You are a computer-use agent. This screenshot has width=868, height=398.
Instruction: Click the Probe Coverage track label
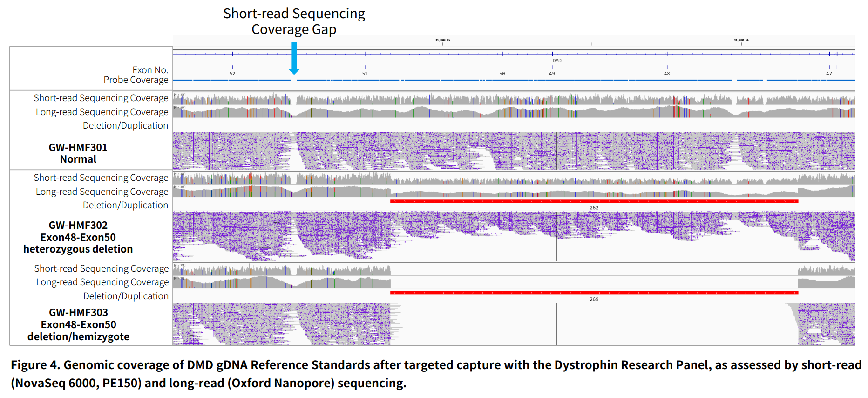click(x=136, y=80)
